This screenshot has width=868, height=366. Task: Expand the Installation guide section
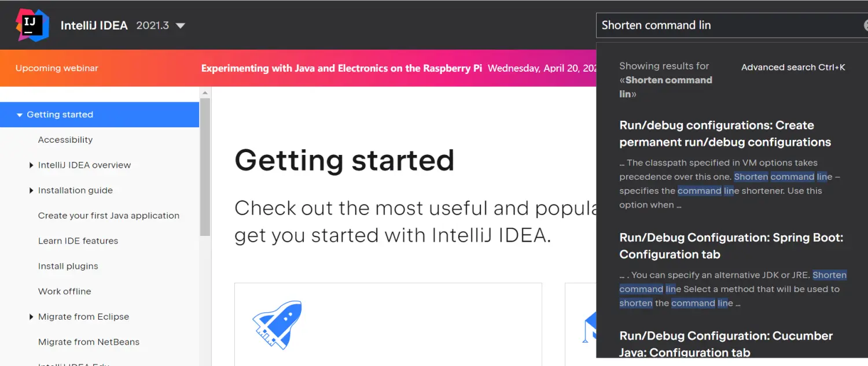tap(31, 191)
